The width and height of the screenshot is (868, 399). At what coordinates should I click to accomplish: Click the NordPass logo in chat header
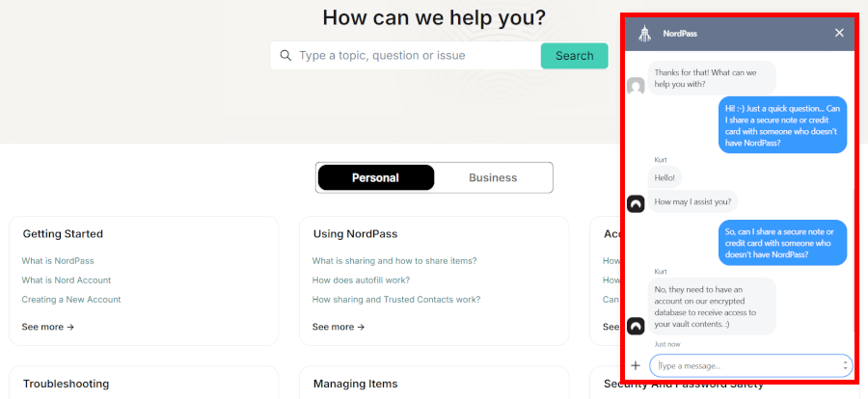click(x=645, y=34)
